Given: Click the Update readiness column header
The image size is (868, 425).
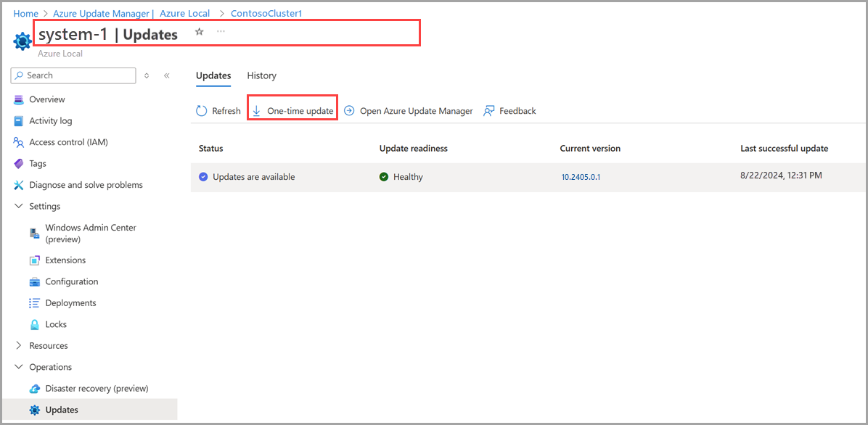Looking at the screenshot, I should pyautogui.click(x=414, y=149).
